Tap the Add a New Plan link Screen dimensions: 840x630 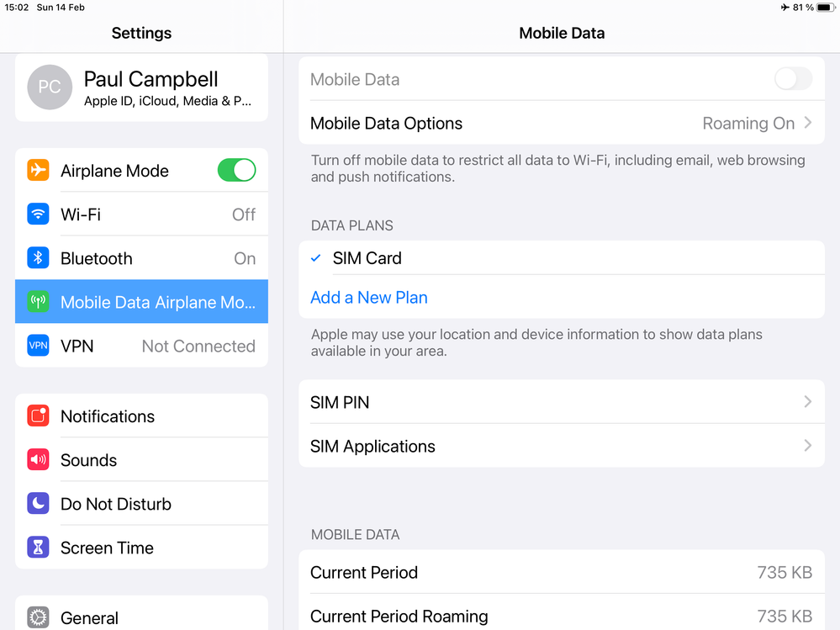[369, 298]
